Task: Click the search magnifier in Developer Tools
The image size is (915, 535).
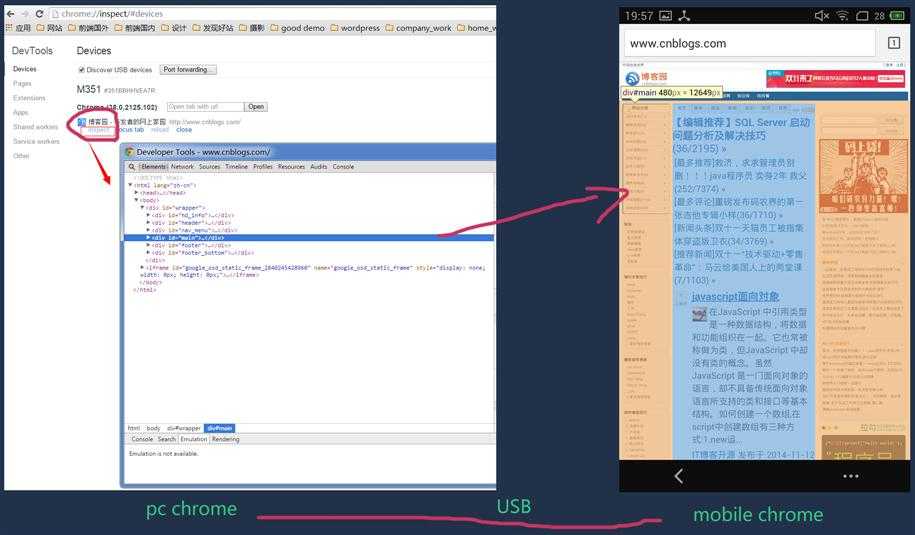Action: (x=132, y=167)
